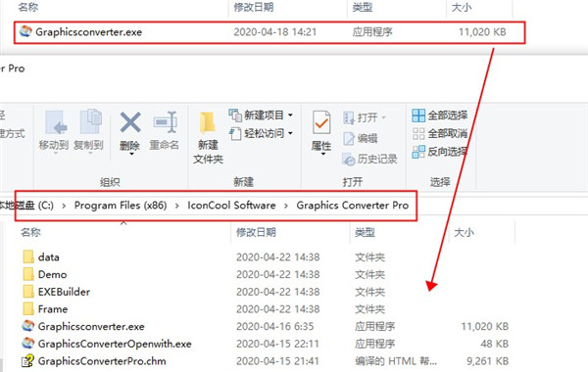
Task: Click 打开 (Open) ribbon button
Action: [x=360, y=117]
